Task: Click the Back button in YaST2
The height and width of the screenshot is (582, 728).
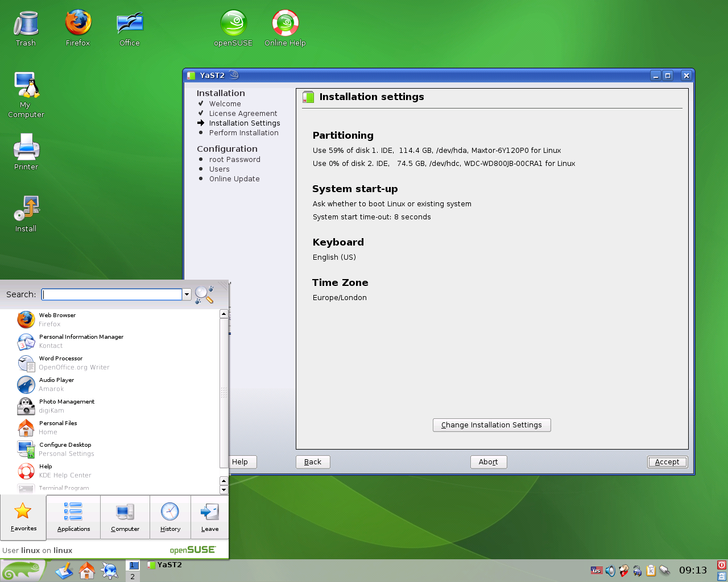Action: (x=313, y=462)
